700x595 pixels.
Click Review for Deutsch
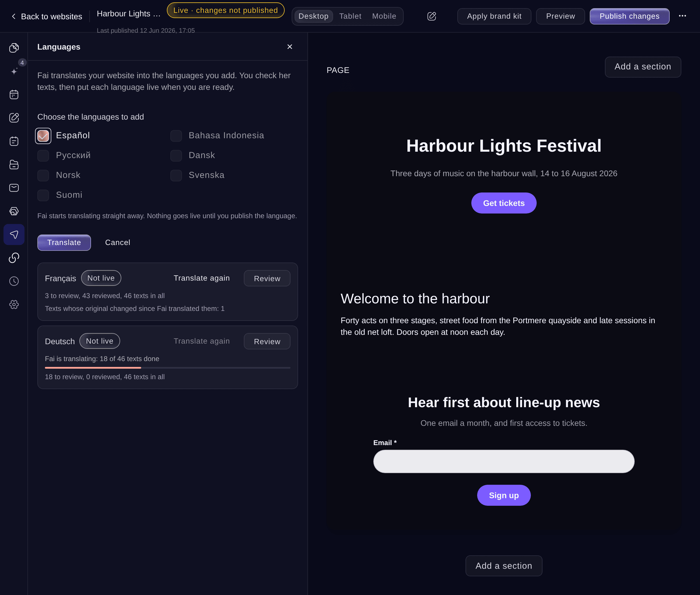267,341
